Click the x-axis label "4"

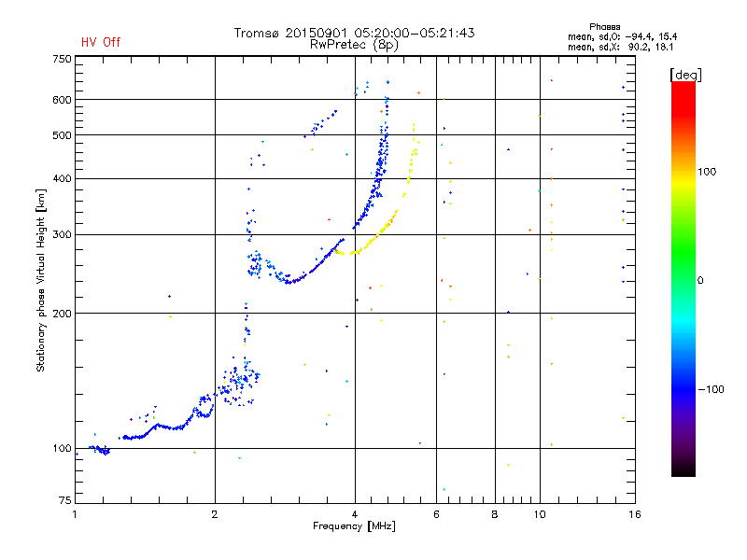click(355, 514)
